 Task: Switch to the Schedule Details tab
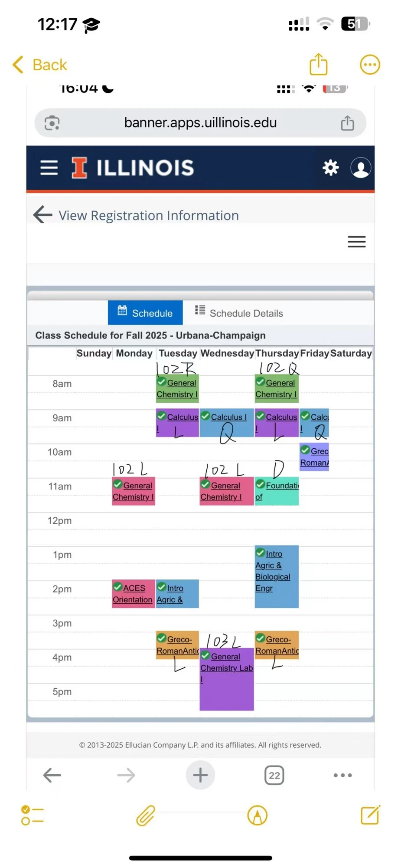point(246,312)
